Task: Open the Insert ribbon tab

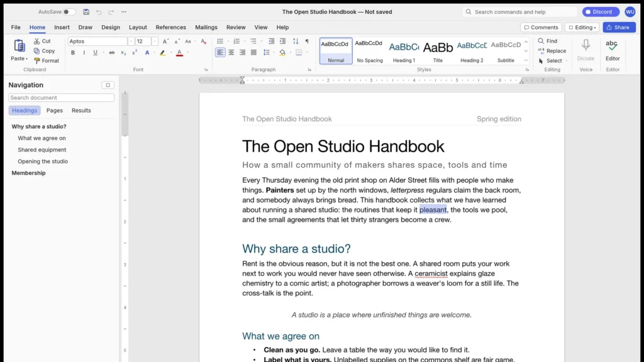Action: click(62, 28)
